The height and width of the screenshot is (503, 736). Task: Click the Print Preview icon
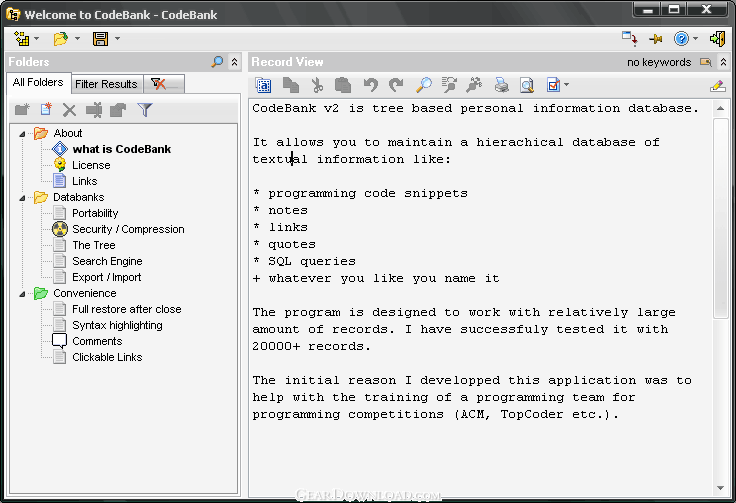527,85
